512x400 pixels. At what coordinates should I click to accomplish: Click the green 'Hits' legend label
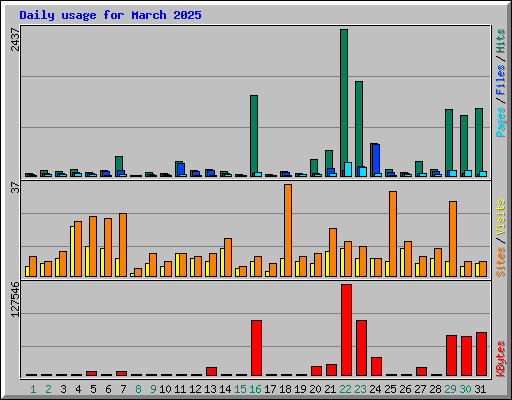click(501, 41)
